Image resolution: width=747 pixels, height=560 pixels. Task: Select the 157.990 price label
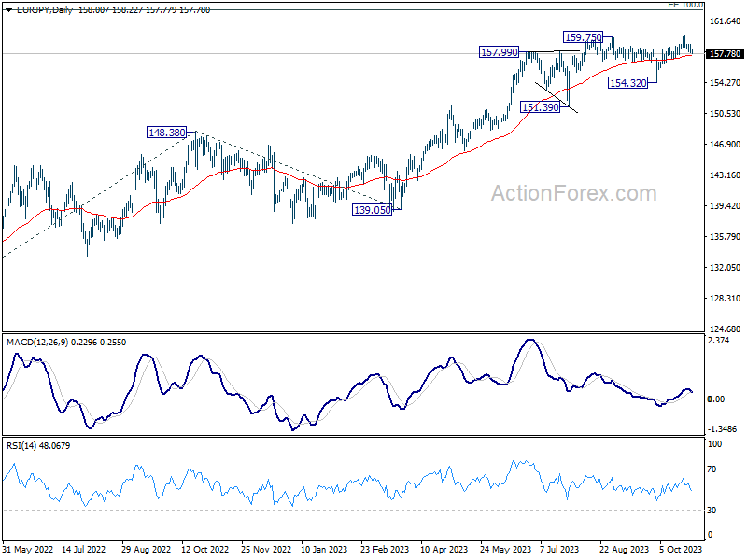pos(499,52)
